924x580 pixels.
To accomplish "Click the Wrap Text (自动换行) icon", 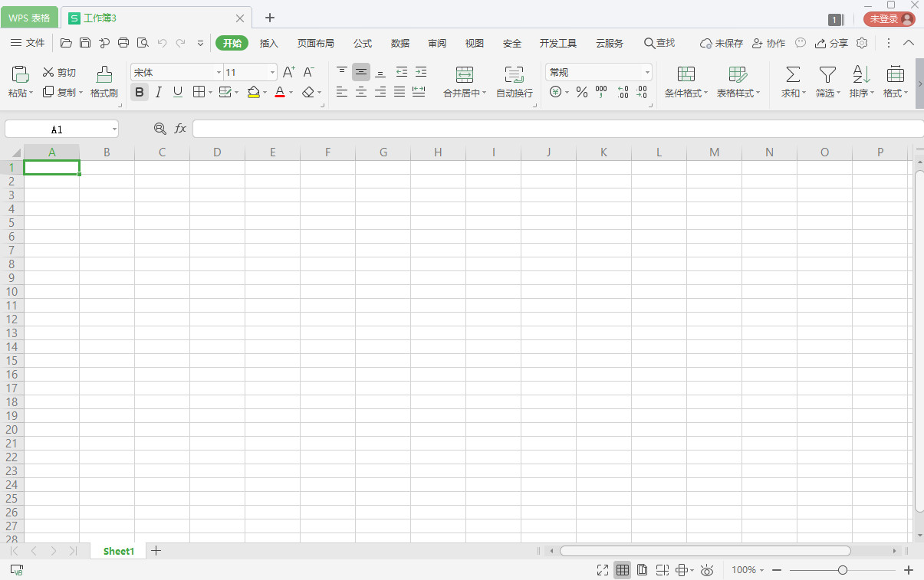I will [514, 74].
